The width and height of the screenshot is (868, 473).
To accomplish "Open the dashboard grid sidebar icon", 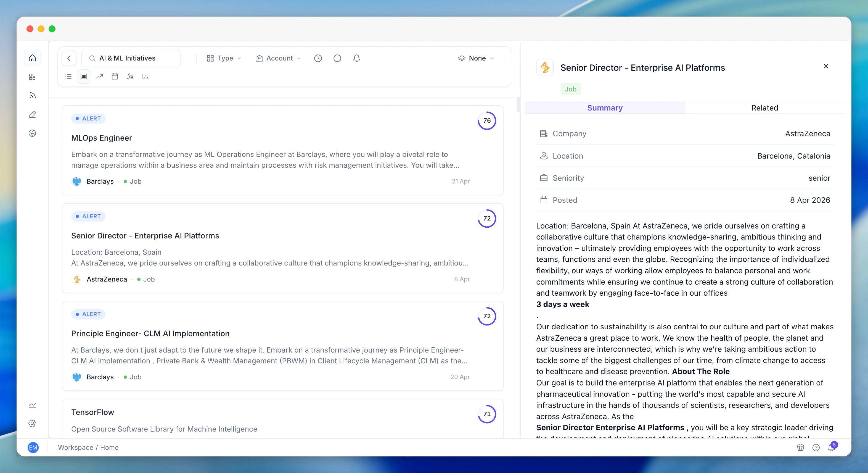I will (32, 77).
